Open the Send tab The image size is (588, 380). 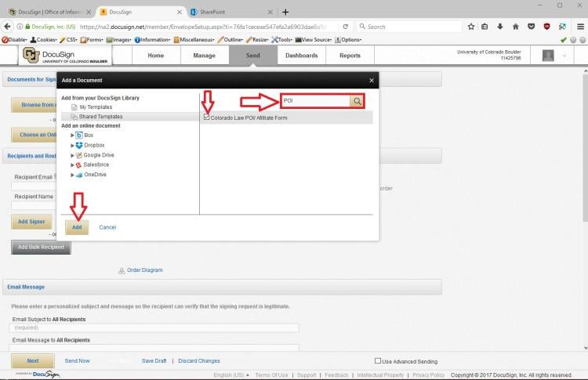(253, 56)
